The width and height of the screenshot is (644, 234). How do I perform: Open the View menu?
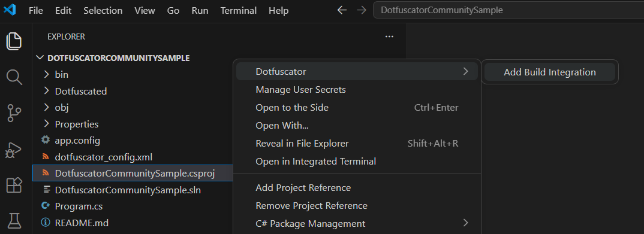coord(145,10)
